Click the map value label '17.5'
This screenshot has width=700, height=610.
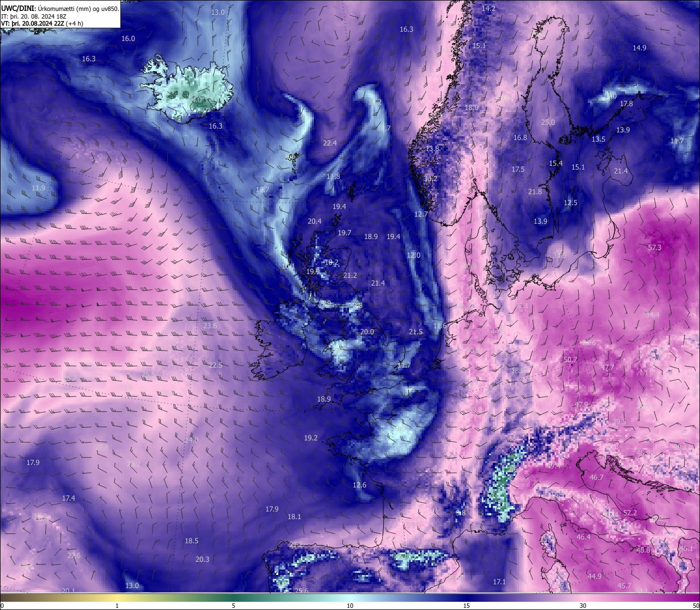(518, 170)
